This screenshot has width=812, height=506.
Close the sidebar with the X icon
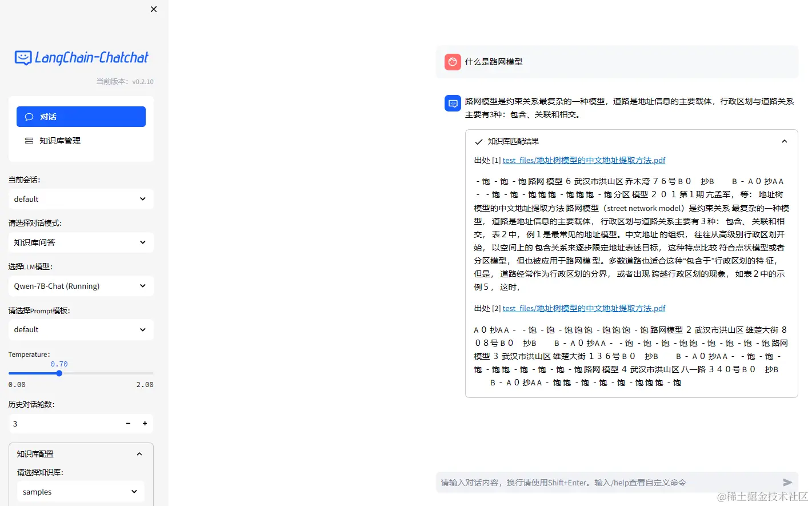point(154,9)
